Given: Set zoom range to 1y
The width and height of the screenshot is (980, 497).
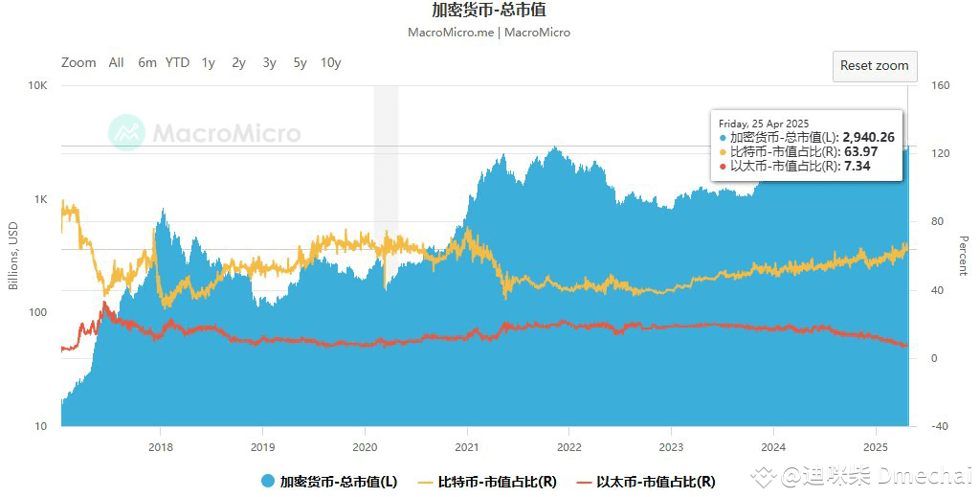Looking at the screenshot, I should pyautogui.click(x=208, y=62).
